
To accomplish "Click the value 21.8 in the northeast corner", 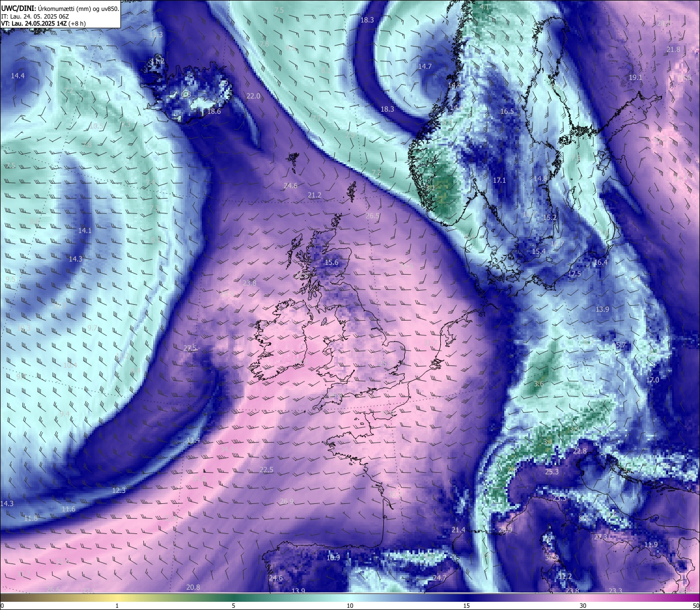I will tap(673, 49).
